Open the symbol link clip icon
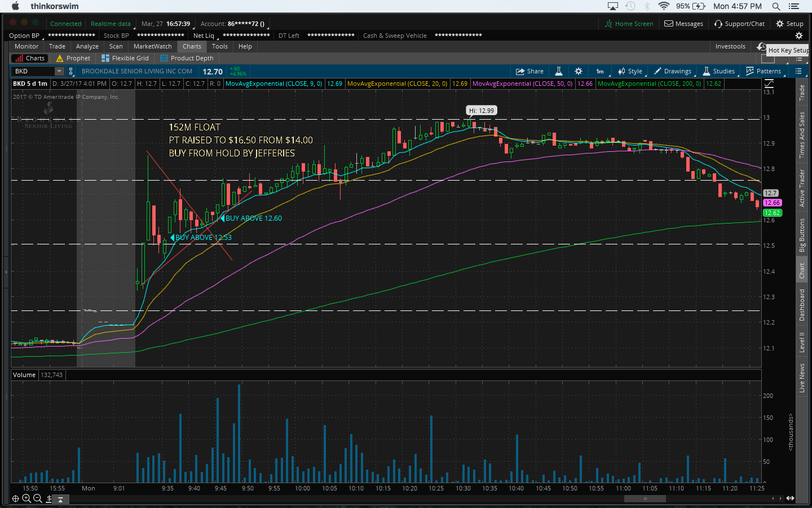The image size is (812, 508). point(70,71)
